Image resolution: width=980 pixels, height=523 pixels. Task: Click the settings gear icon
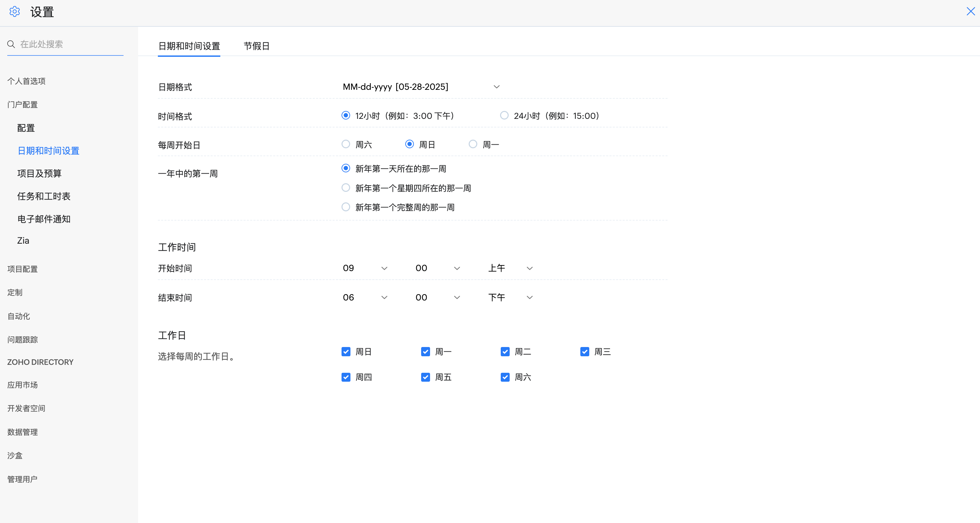click(15, 12)
